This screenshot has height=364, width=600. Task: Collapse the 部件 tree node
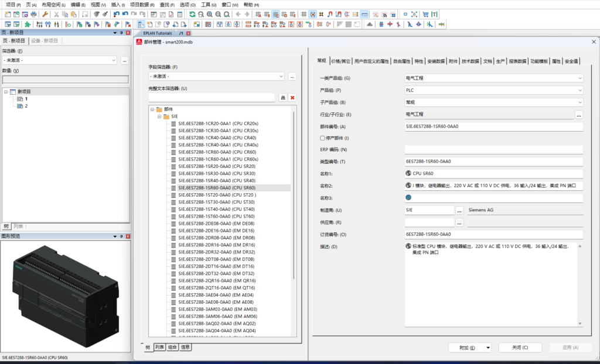click(152, 109)
